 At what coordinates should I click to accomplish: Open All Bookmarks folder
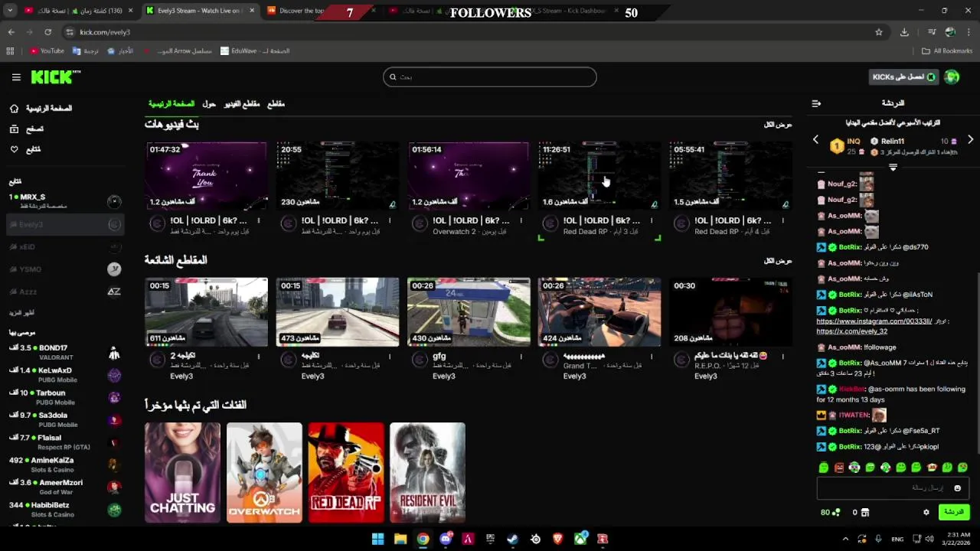tap(947, 51)
